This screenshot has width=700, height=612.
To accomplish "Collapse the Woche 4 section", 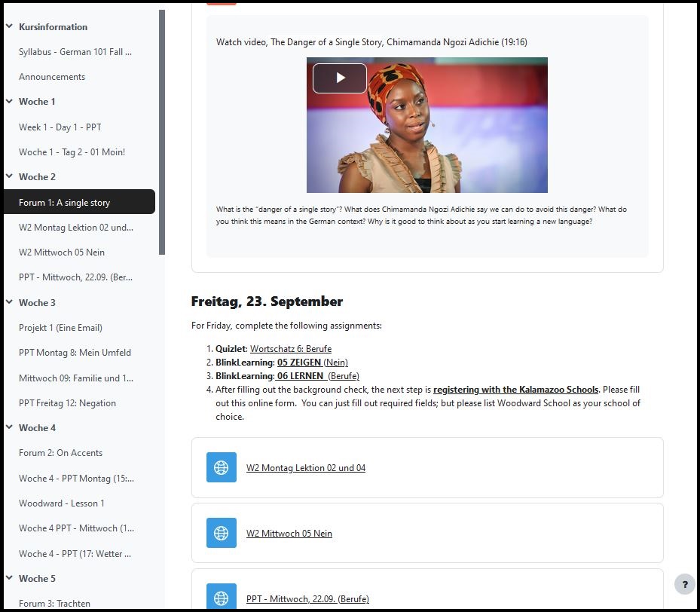I will tap(9, 427).
